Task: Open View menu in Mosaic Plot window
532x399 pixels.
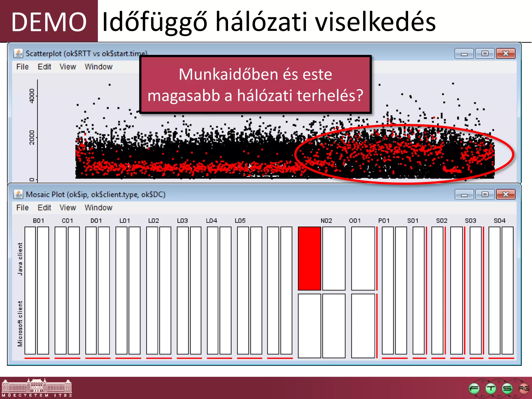Action: tap(68, 208)
